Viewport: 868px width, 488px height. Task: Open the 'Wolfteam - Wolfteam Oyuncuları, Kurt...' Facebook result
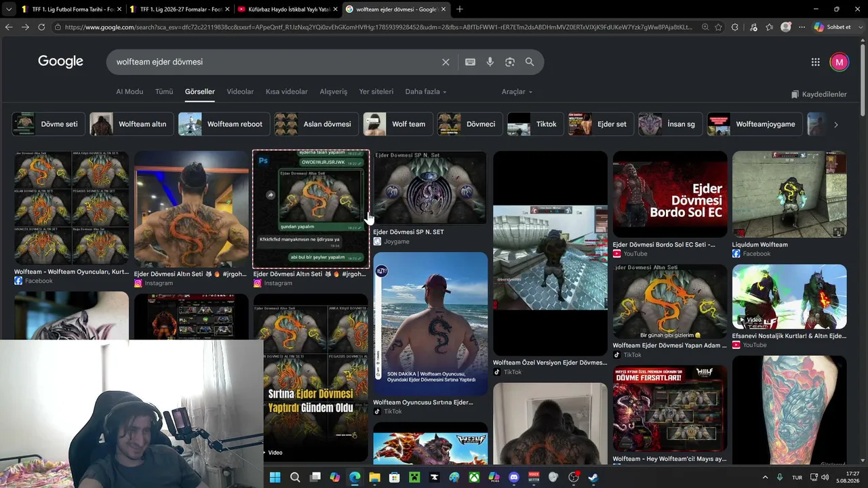tap(71, 272)
